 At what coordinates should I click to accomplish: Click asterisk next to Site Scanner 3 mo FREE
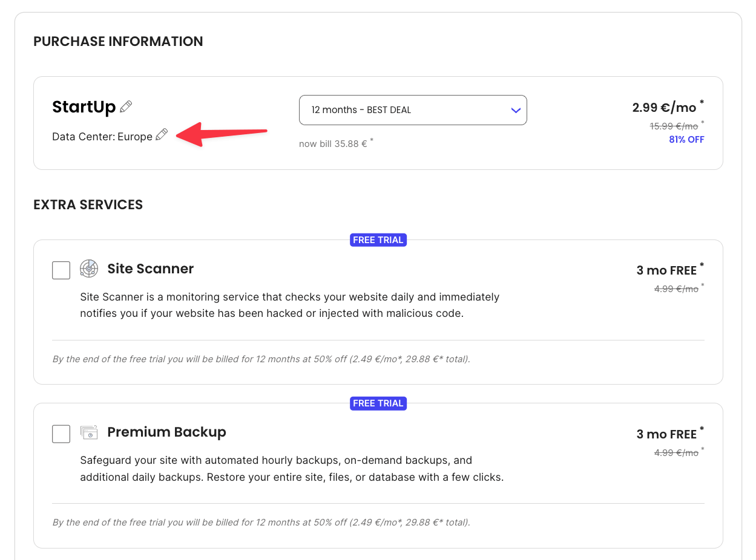(702, 264)
